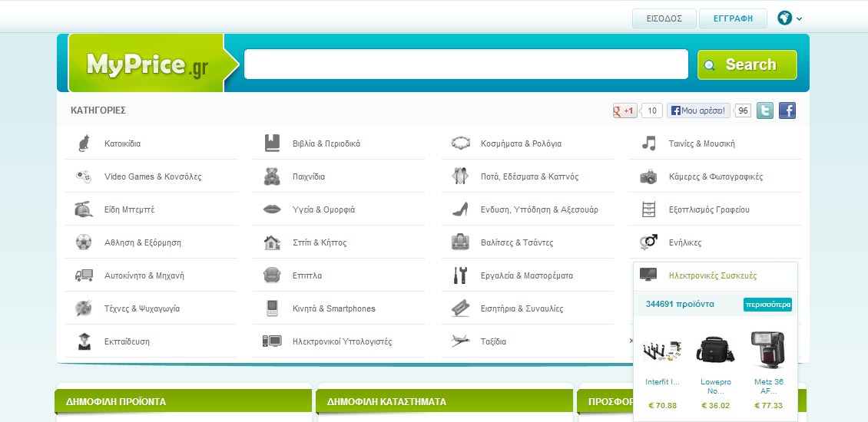Click the Facebook share icon
868x422 pixels.
[787, 110]
